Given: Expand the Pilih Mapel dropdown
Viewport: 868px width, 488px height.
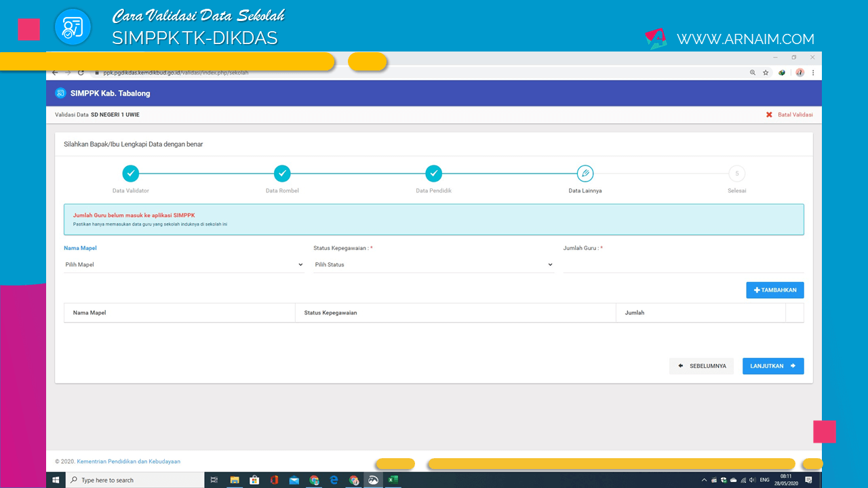Looking at the screenshot, I should pyautogui.click(x=184, y=265).
